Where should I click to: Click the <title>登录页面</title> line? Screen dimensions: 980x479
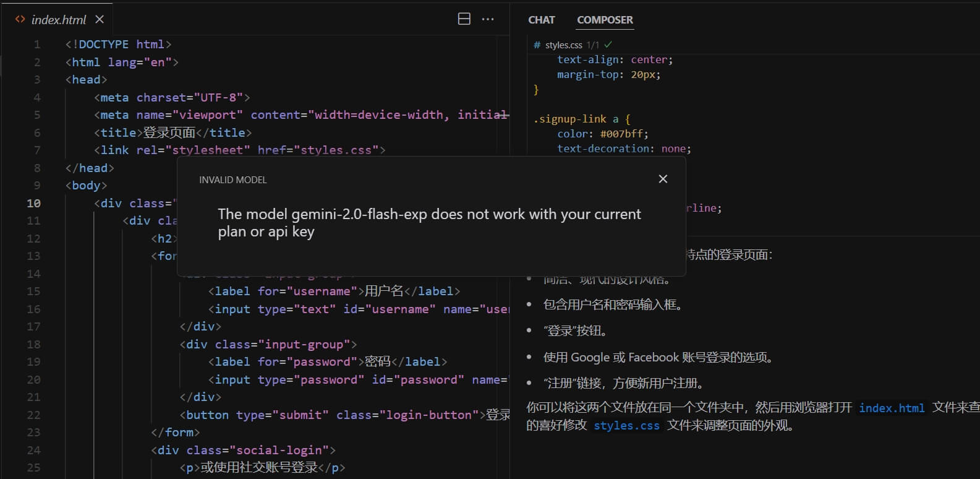tap(173, 132)
